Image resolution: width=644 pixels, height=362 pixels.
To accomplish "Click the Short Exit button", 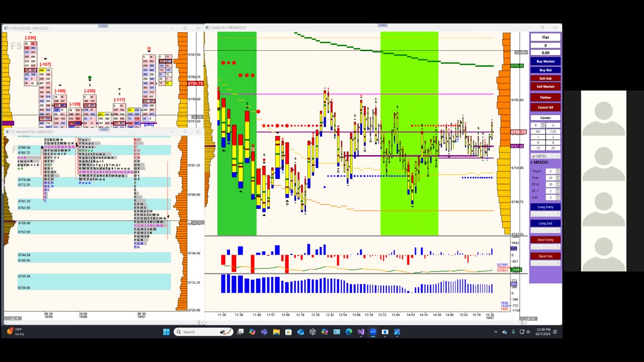I will (545, 256).
